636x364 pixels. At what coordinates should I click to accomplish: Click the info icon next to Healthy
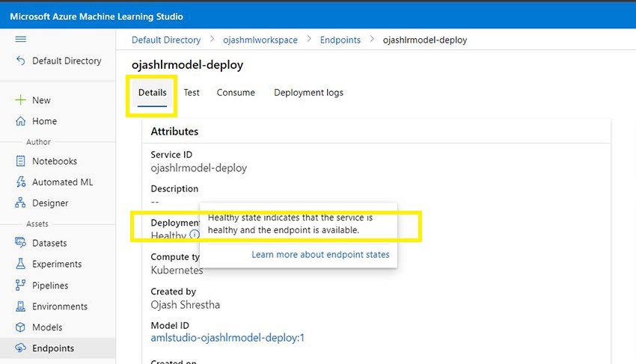point(194,235)
